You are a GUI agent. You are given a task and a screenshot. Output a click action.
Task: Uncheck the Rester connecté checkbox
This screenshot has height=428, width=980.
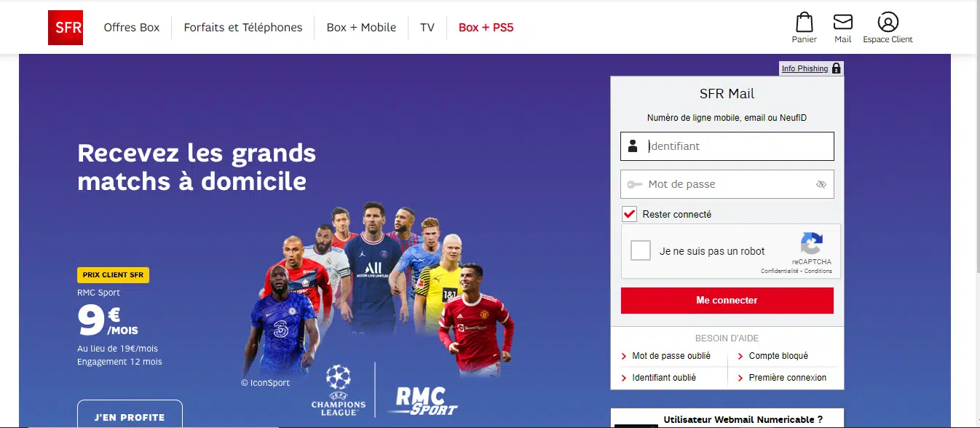tap(630, 215)
